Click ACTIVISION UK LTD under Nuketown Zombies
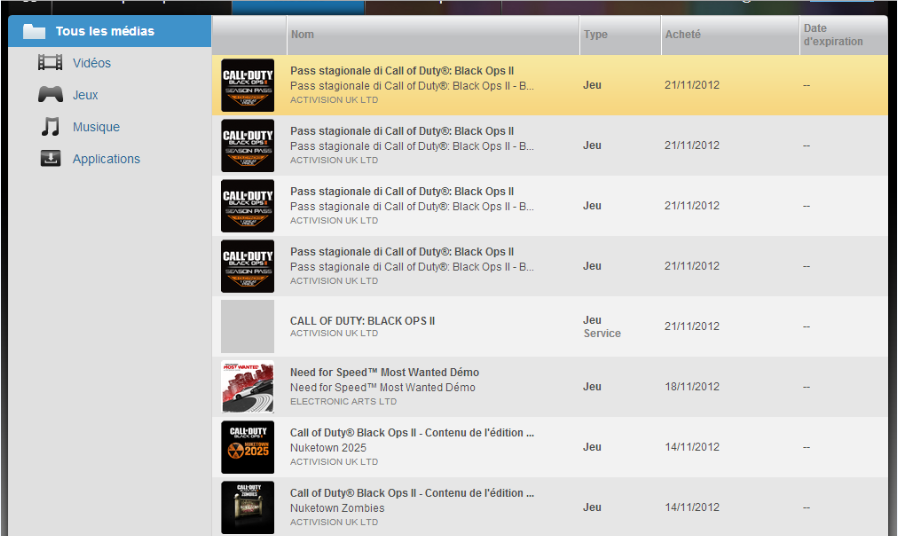 pyautogui.click(x=334, y=522)
